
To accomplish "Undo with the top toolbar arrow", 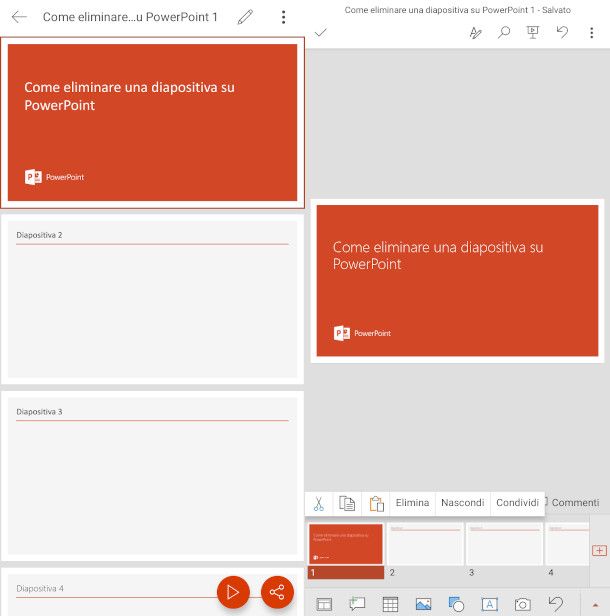I will point(562,32).
